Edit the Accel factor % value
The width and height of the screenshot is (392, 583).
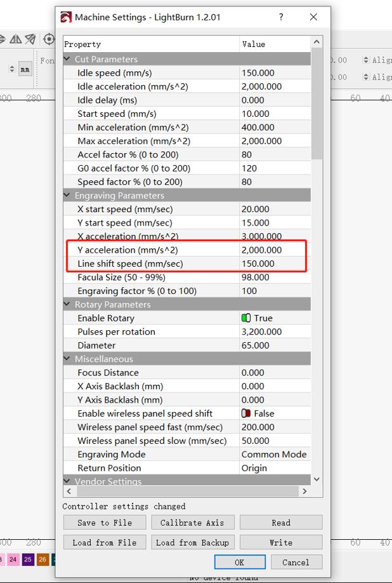tap(275, 155)
